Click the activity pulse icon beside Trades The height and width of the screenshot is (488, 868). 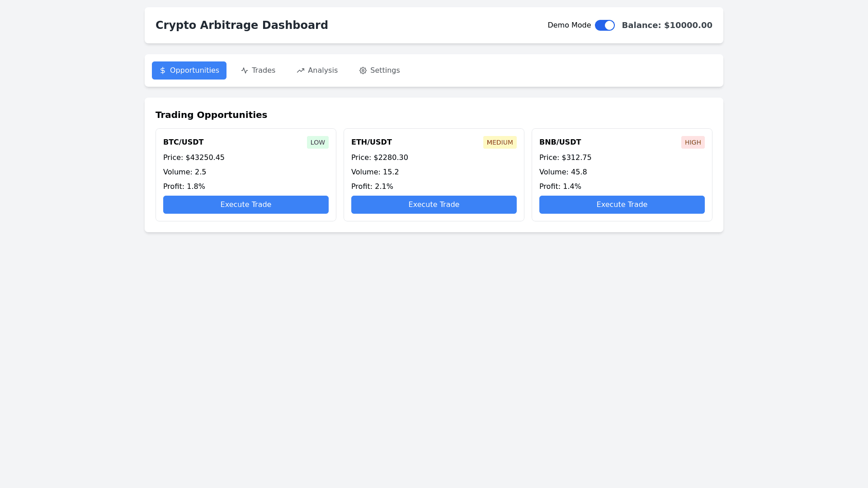(x=245, y=70)
